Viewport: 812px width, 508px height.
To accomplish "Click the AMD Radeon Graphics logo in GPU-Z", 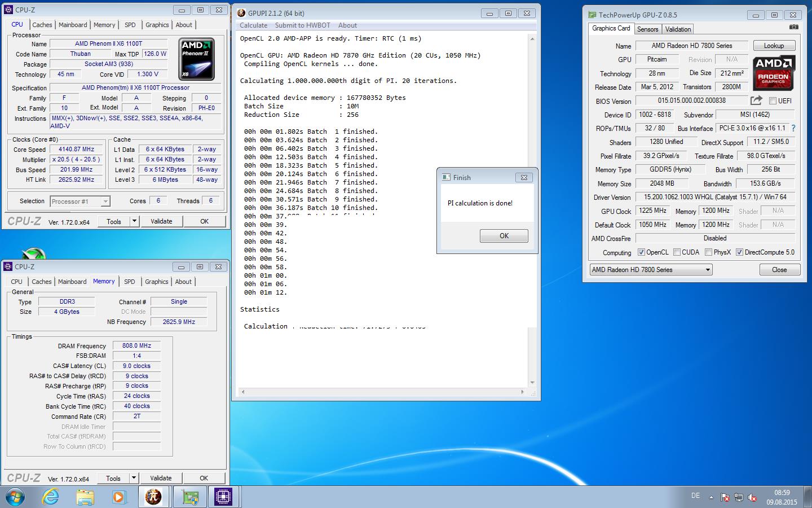I will point(774,73).
